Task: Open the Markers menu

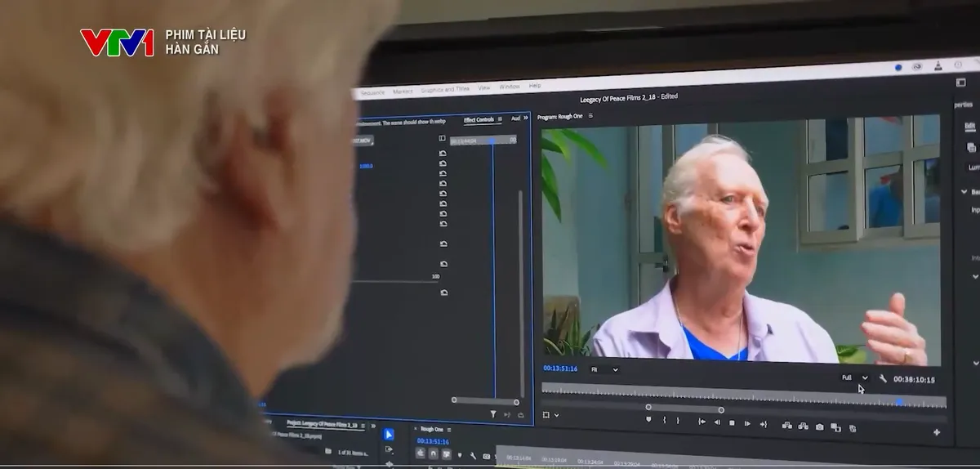Action: [x=403, y=92]
